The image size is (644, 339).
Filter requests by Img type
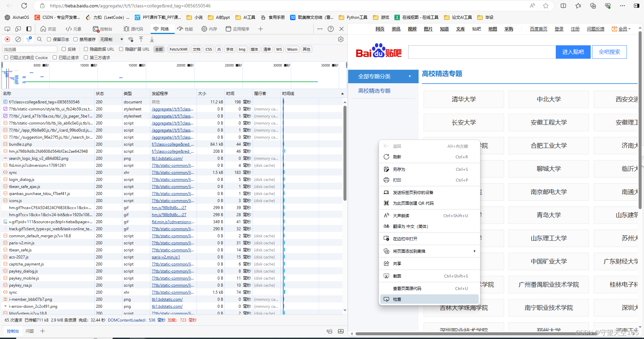tap(242, 49)
